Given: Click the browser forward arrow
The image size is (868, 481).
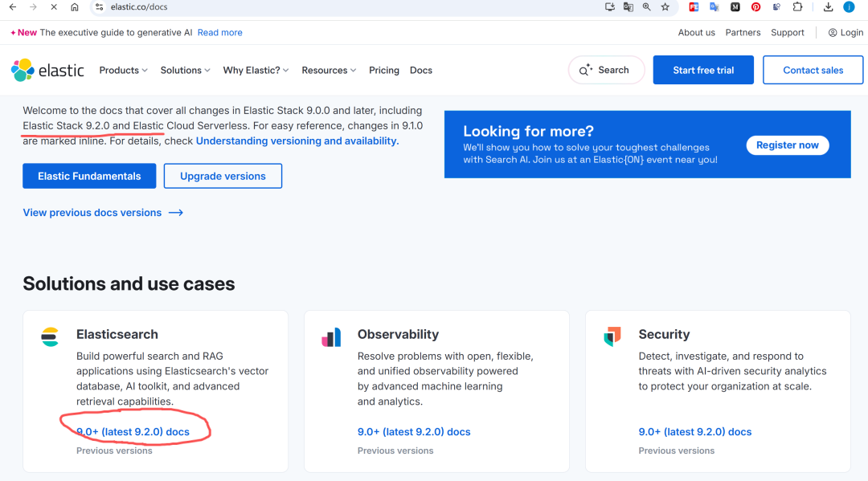Looking at the screenshot, I should (x=33, y=7).
